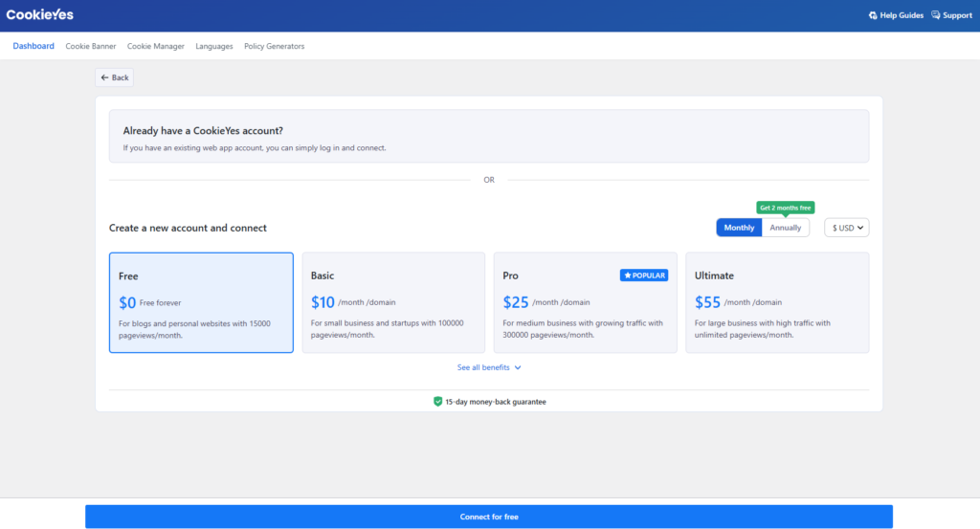
Task: Click the 15-day money-back guarantee text
Action: pyautogui.click(x=496, y=402)
